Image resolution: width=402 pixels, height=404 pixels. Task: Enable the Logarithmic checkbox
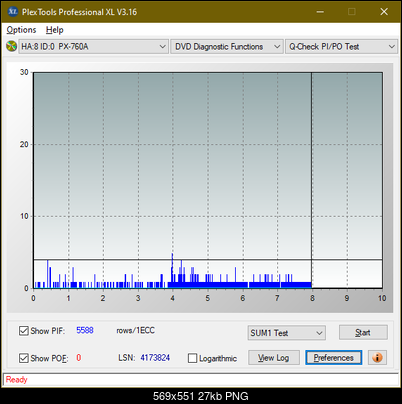tap(192, 358)
